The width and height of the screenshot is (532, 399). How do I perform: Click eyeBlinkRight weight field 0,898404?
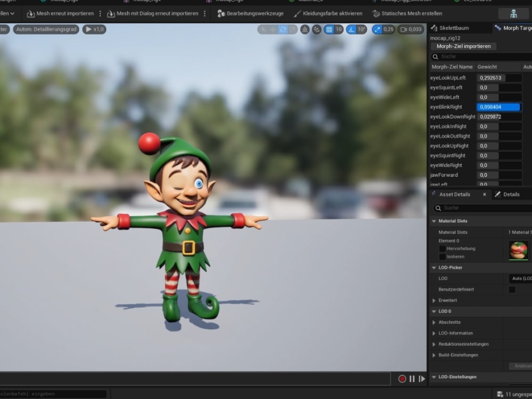coord(500,107)
